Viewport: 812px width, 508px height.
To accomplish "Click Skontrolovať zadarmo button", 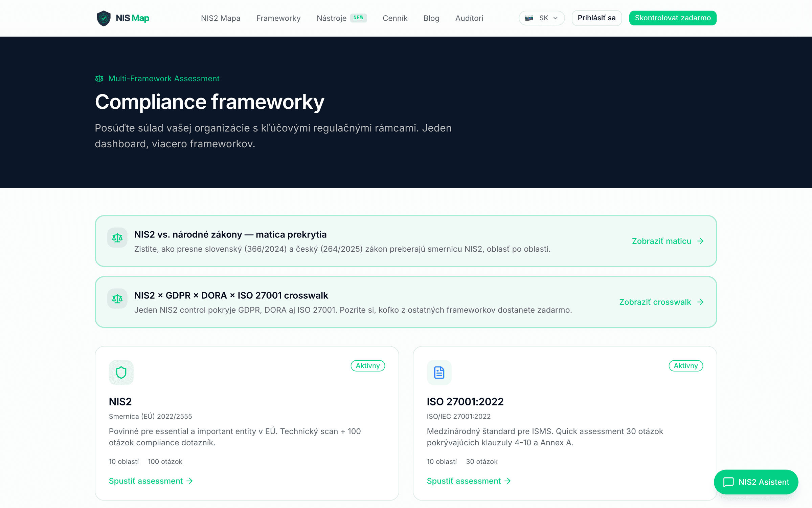I will (x=673, y=18).
